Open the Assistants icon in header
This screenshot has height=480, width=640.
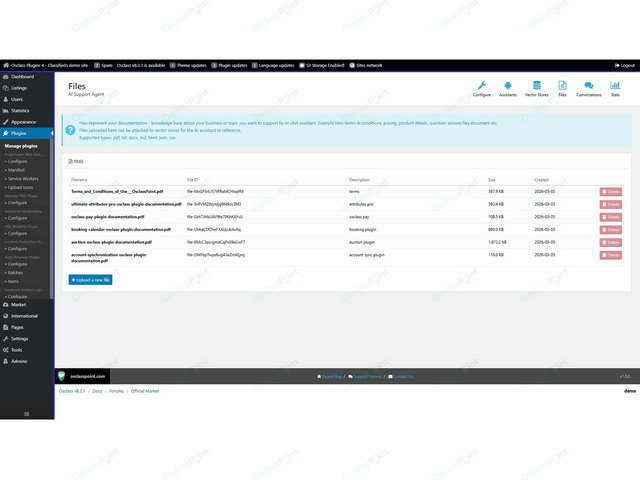point(508,85)
